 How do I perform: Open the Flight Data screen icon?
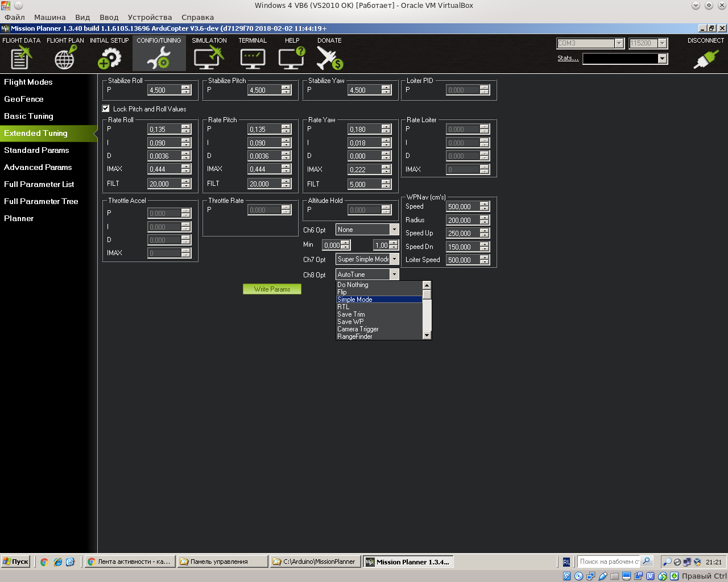coord(21,57)
